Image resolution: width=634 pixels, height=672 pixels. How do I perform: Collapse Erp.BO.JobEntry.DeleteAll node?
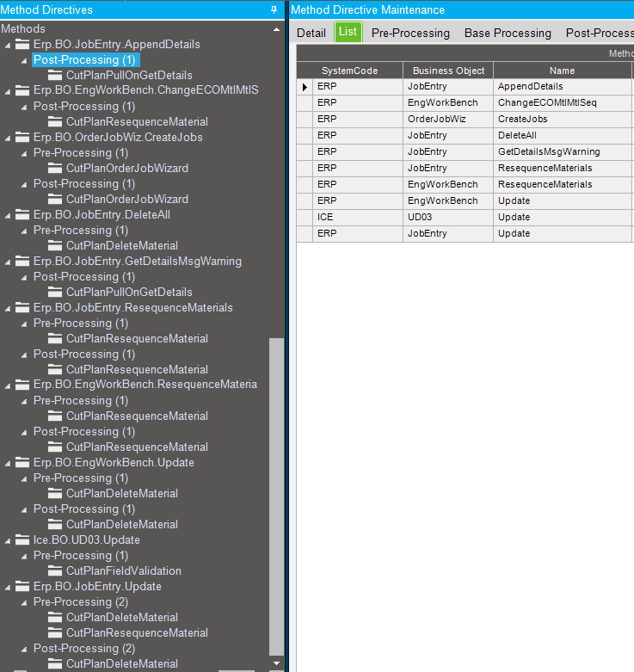coord(8,216)
